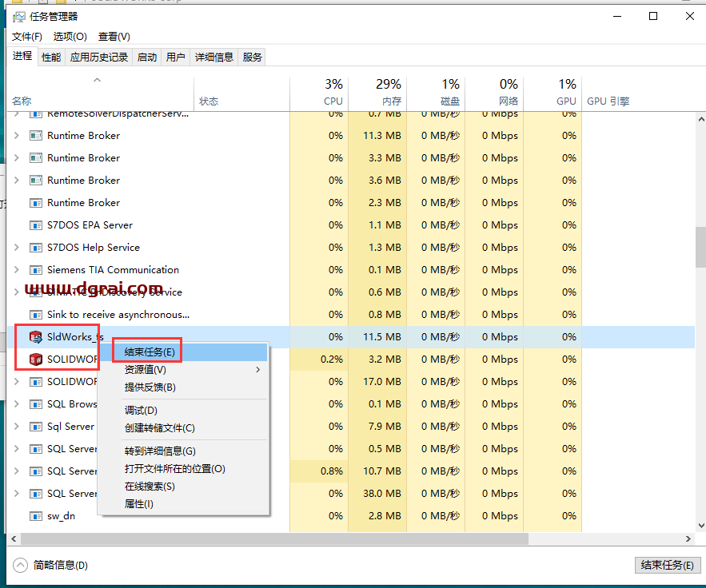The width and height of the screenshot is (706, 588).
Task: Open the 选项(O) menu
Action: point(70,37)
